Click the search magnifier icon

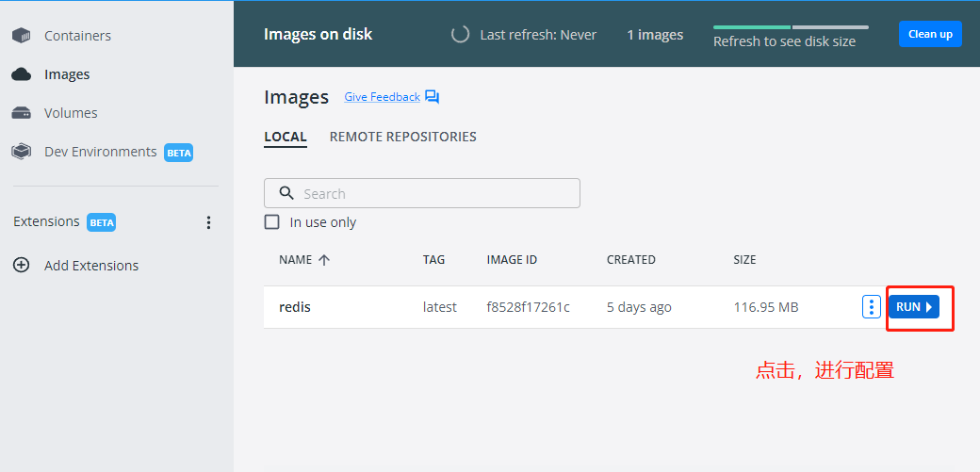coord(286,192)
